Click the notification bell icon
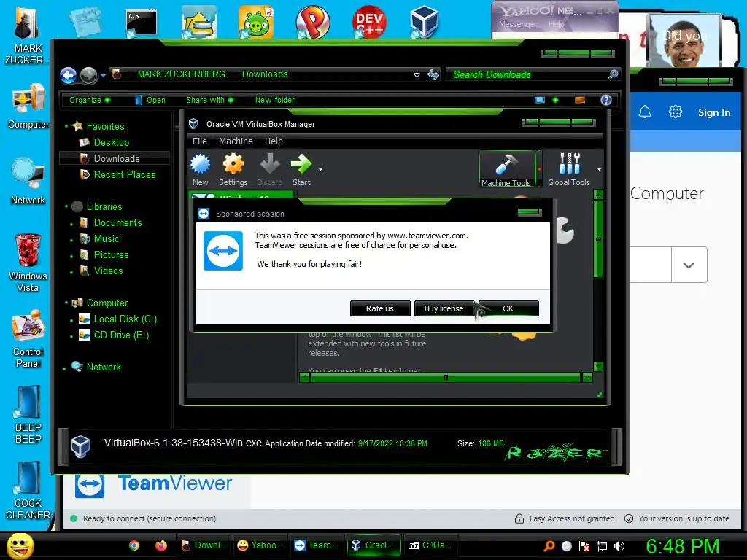This screenshot has width=747, height=560. 645,112
